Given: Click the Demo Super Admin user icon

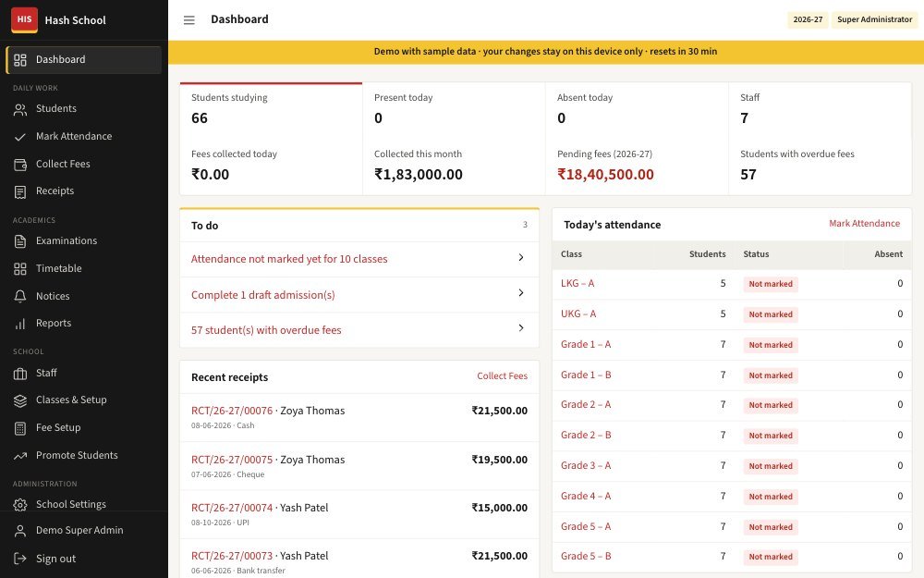Looking at the screenshot, I should [20, 531].
